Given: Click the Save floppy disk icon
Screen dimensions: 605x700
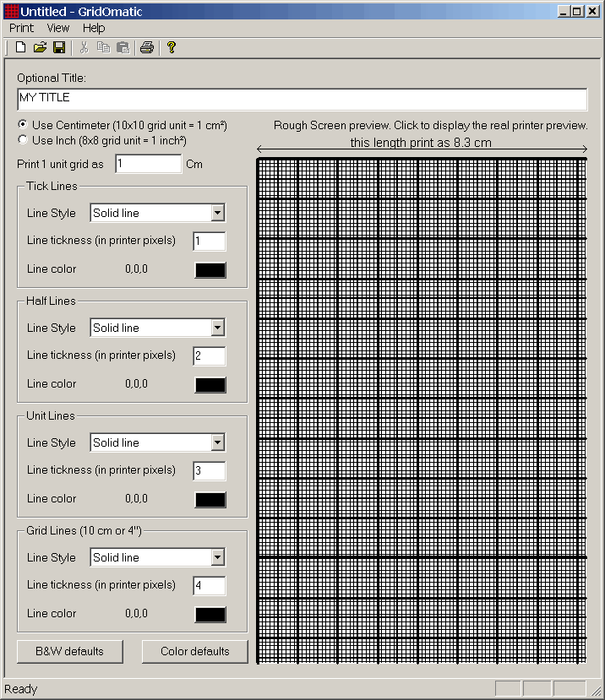Looking at the screenshot, I should tap(59, 47).
